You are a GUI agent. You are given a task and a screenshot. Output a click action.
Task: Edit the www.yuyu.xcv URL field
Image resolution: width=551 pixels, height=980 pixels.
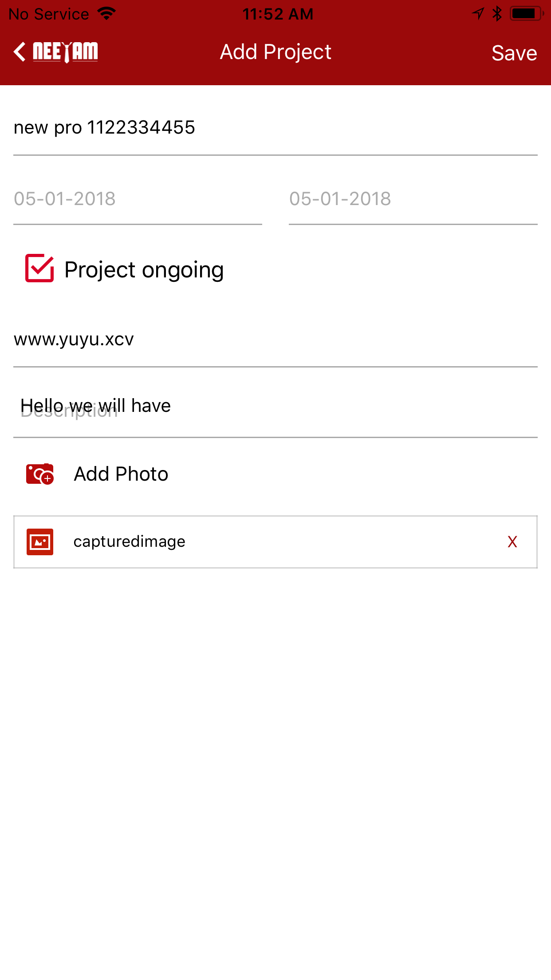275,340
